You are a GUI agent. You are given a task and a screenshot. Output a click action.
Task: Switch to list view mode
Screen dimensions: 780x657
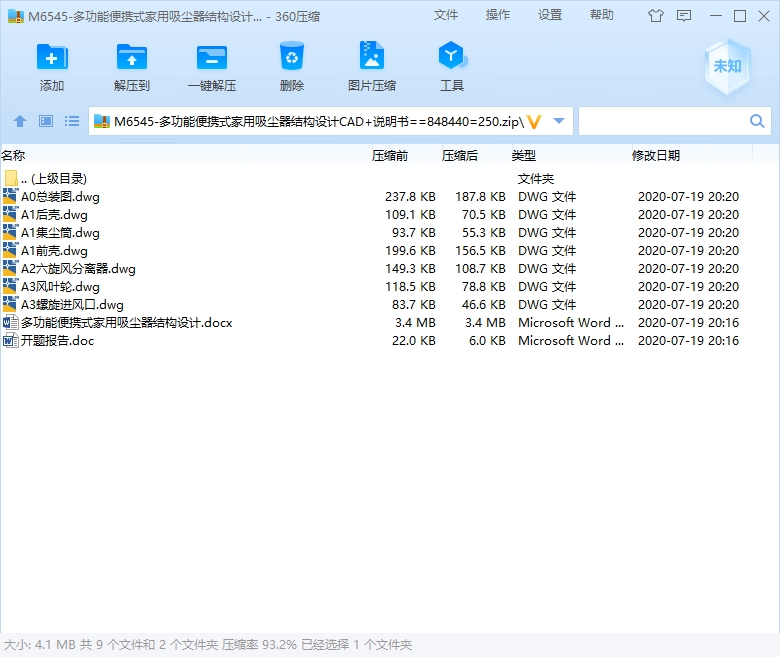[72, 121]
